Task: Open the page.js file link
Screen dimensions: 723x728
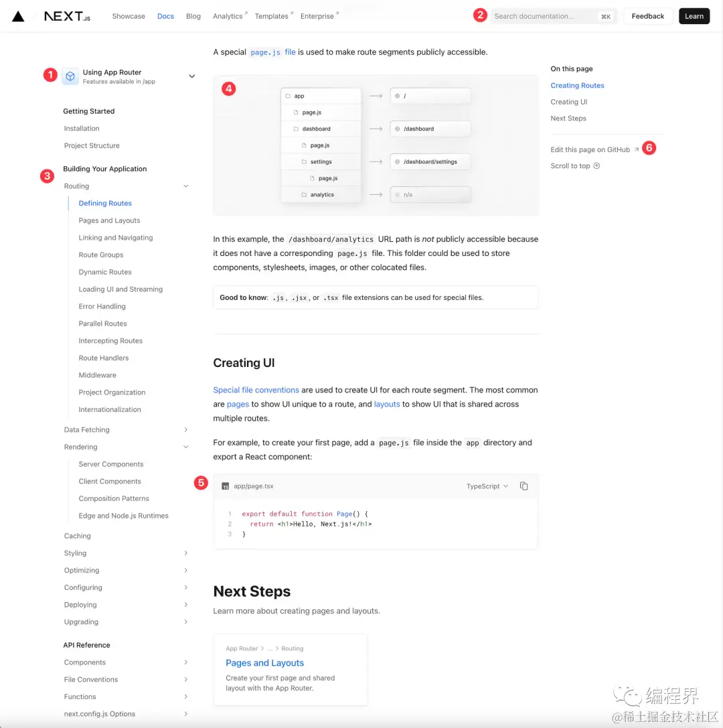Action: [272, 52]
